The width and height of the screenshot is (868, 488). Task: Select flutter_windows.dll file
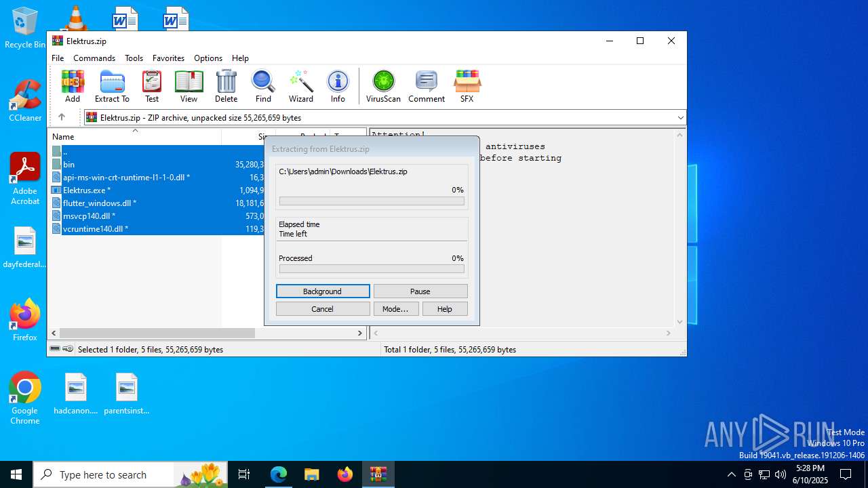[158, 203]
